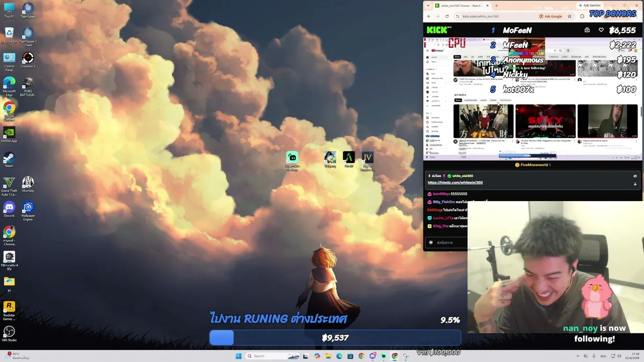Open the Crosshair X desktop icon
The image size is (644, 362).
coord(28,60)
